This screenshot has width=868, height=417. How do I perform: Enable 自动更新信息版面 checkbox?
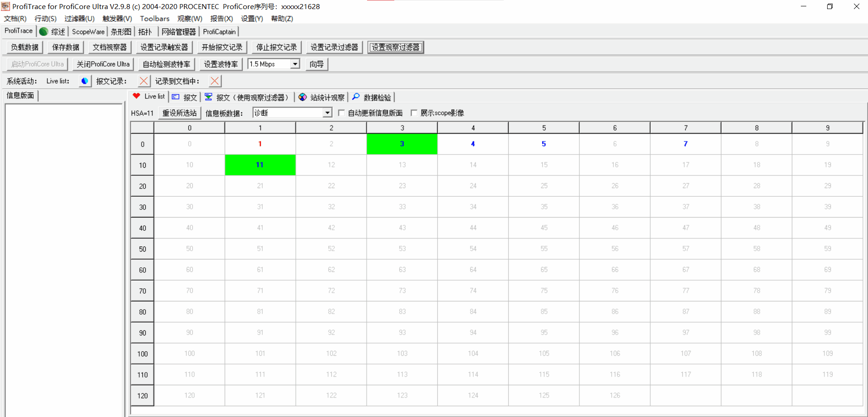pyautogui.click(x=342, y=112)
